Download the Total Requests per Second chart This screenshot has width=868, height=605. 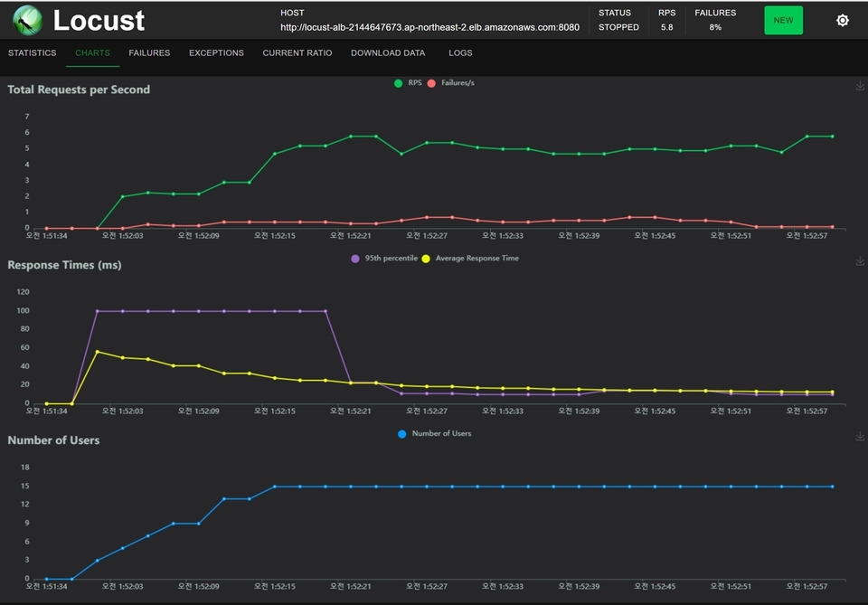(860, 86)
